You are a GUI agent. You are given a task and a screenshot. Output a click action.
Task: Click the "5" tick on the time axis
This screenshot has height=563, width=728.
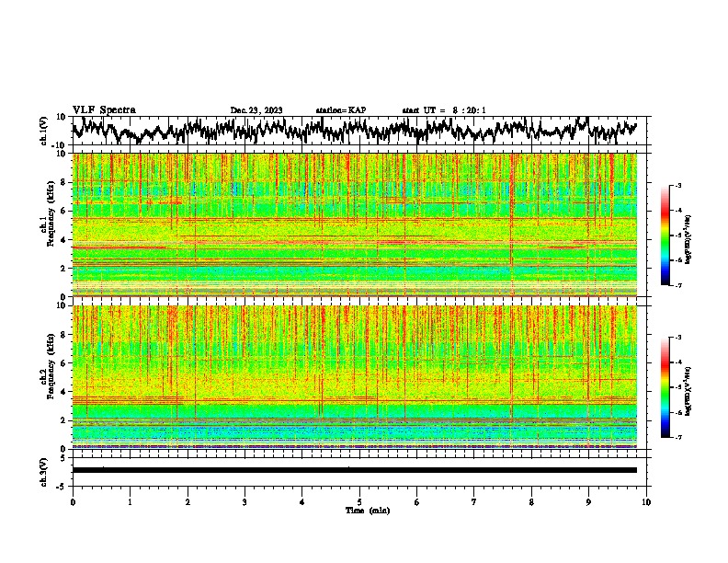(359, 502)
